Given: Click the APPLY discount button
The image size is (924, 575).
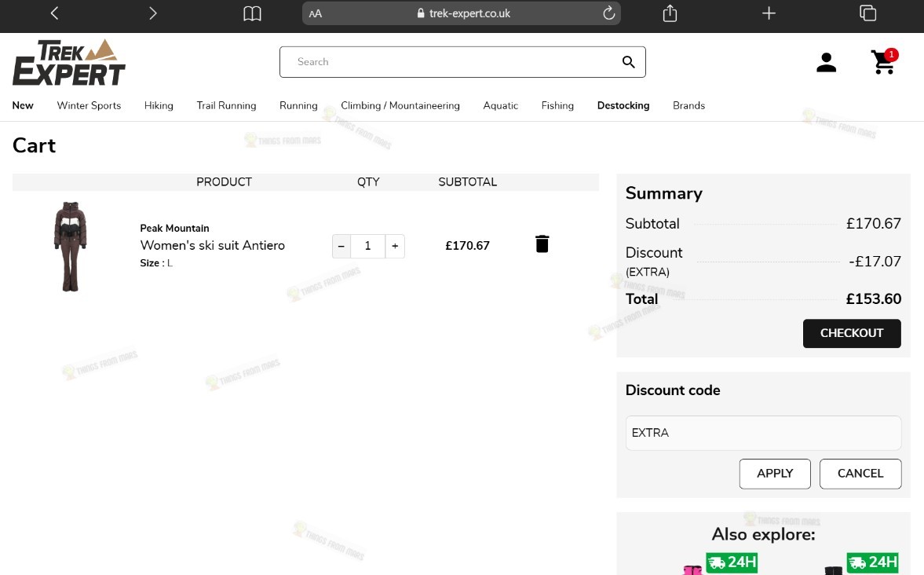Looking at the screenshot, I should click(x=775, y=474).
